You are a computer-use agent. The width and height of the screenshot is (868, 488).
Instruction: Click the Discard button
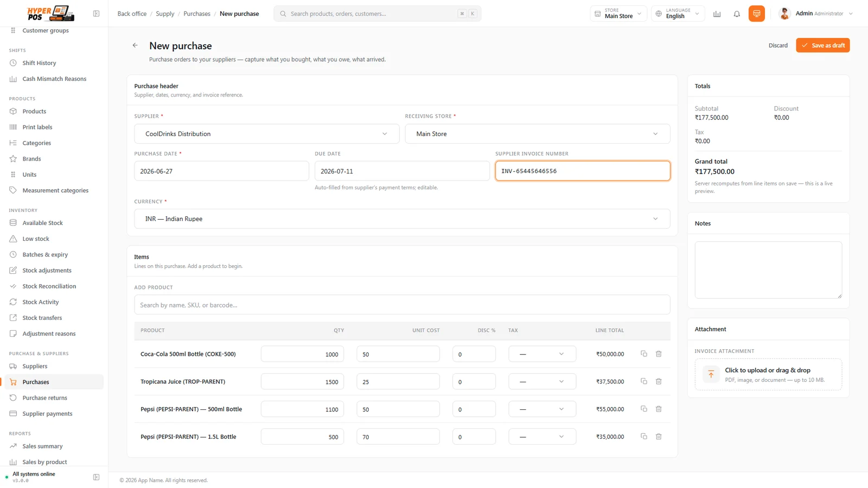pos(778,46)
